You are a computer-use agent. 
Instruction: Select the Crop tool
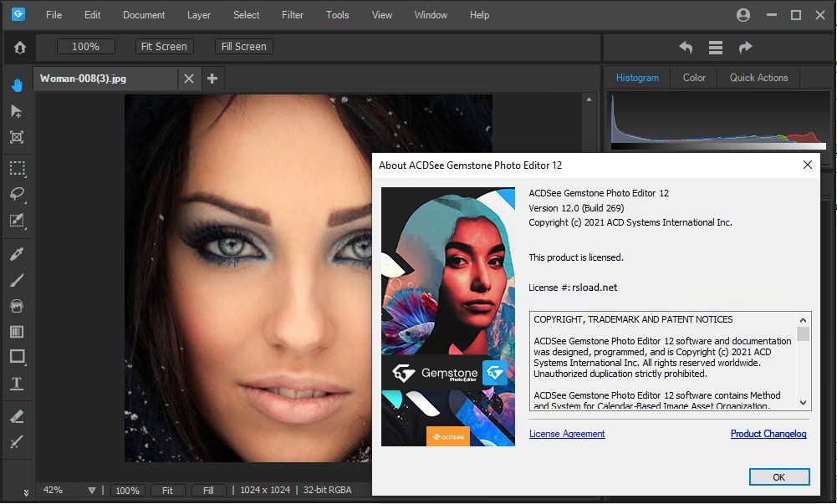[17, 137]
